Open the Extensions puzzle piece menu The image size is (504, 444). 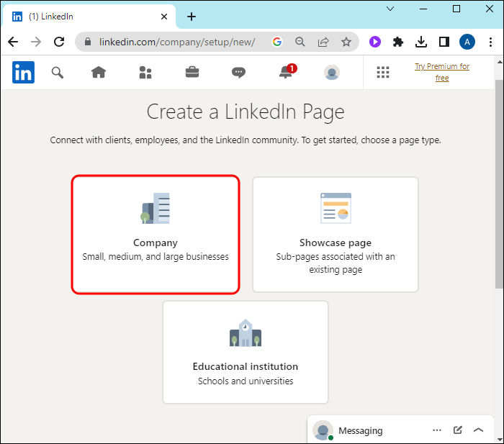[398, 42]
